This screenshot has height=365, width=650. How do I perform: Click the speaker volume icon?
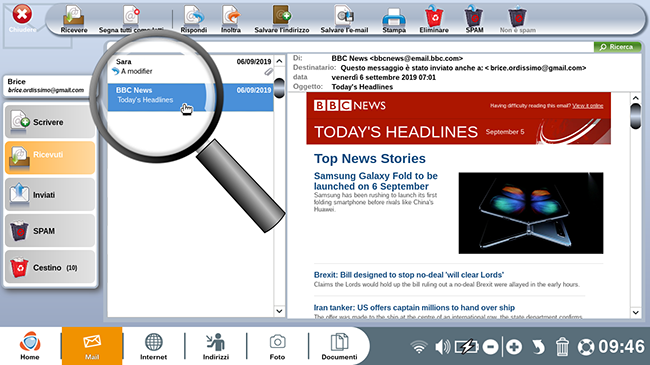click(x=442, y=347)
